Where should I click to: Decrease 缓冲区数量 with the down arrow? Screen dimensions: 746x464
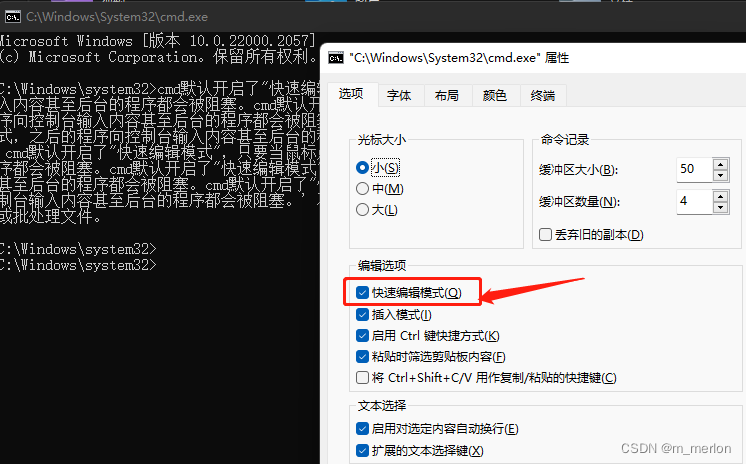point(721,207)
